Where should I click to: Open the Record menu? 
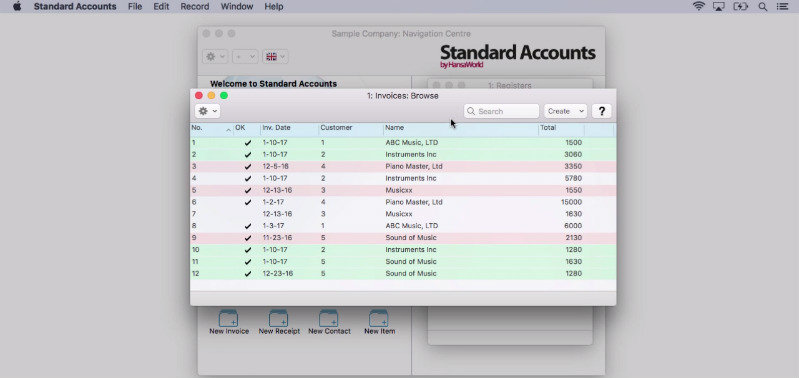[x=195, y=7]
